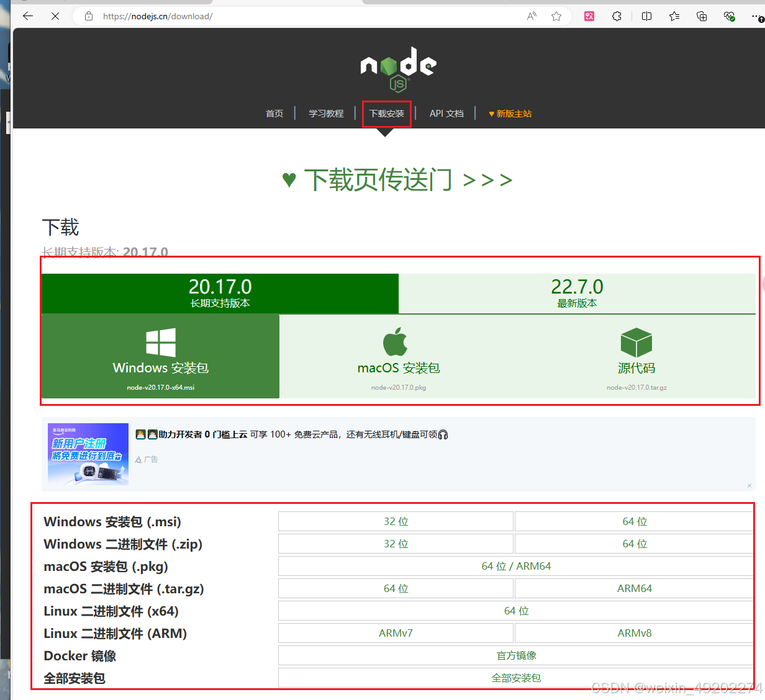Open 下载安装 navigation item

tap(387, 114)
